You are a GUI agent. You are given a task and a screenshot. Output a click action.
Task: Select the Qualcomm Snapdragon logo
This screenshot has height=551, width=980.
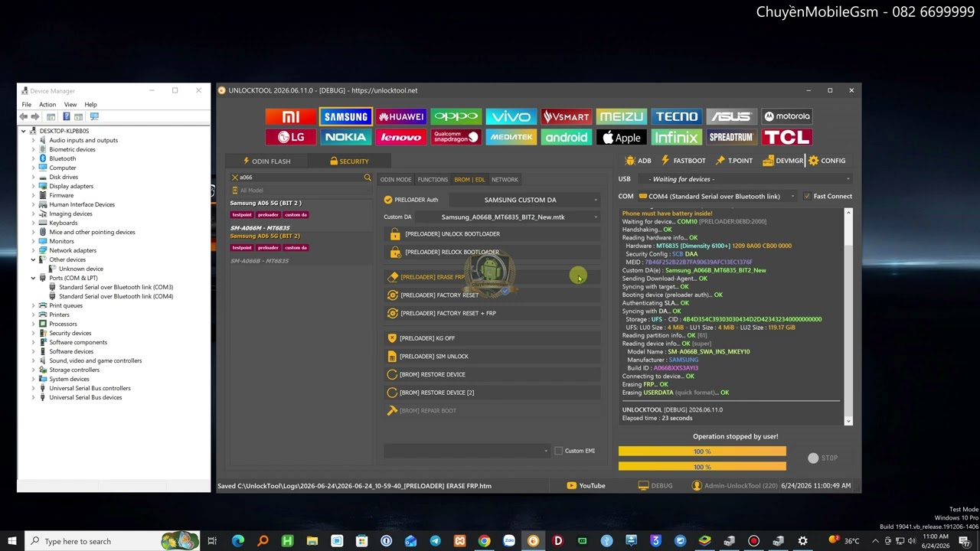456,137
